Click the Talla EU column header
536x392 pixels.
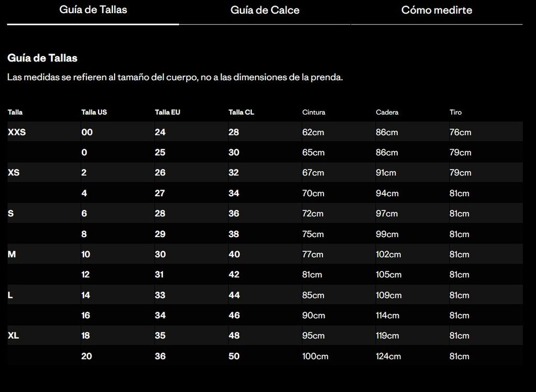pyautogui.click(x=167, y=112)
